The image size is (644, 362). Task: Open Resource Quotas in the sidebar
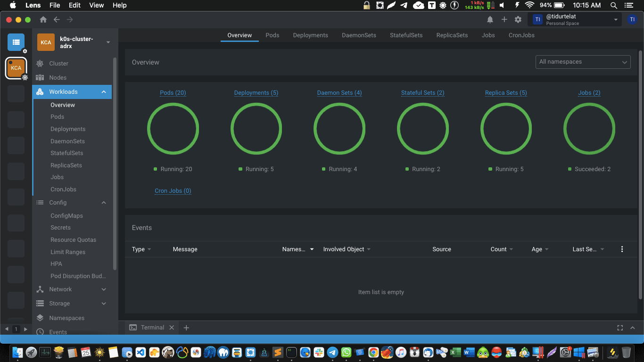coord(73,240)
